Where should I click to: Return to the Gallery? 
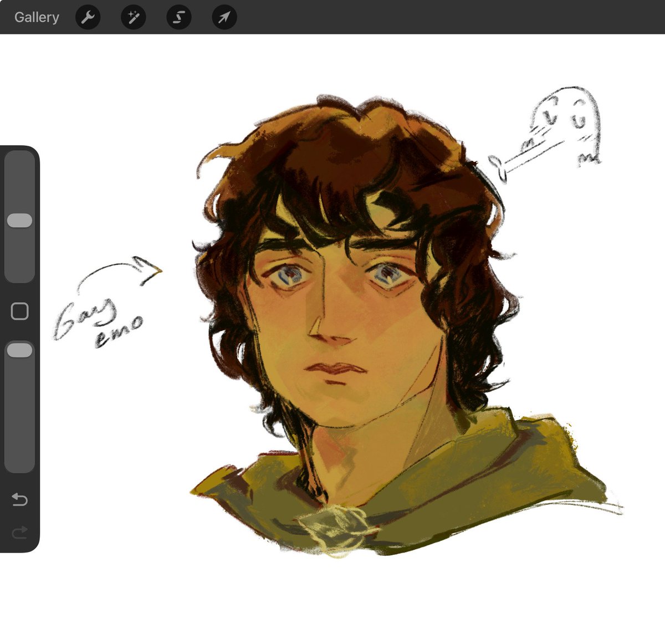(x=37, y=17)
